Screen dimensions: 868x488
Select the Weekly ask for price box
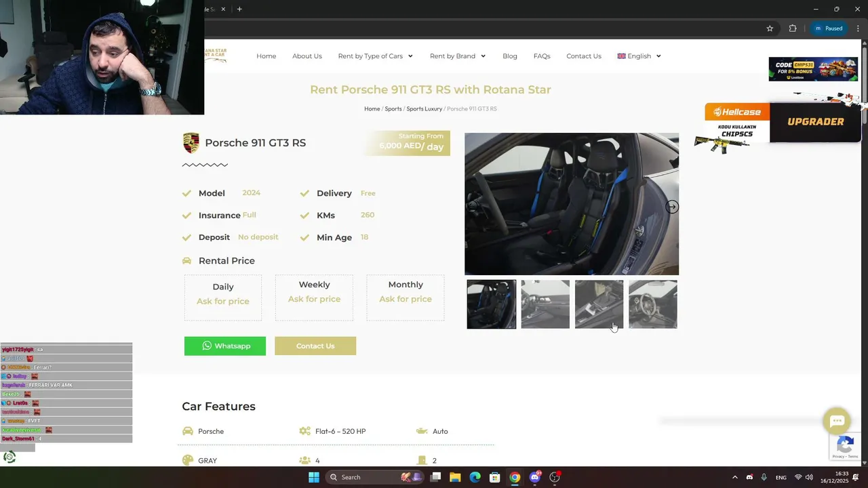314,298
